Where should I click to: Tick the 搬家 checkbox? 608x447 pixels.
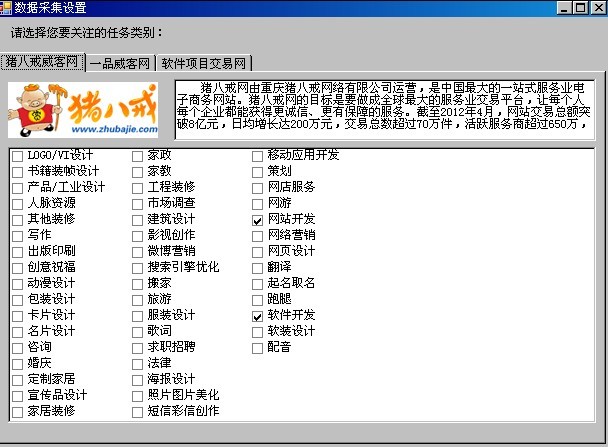pyautogui.click(x=137, y=284)
